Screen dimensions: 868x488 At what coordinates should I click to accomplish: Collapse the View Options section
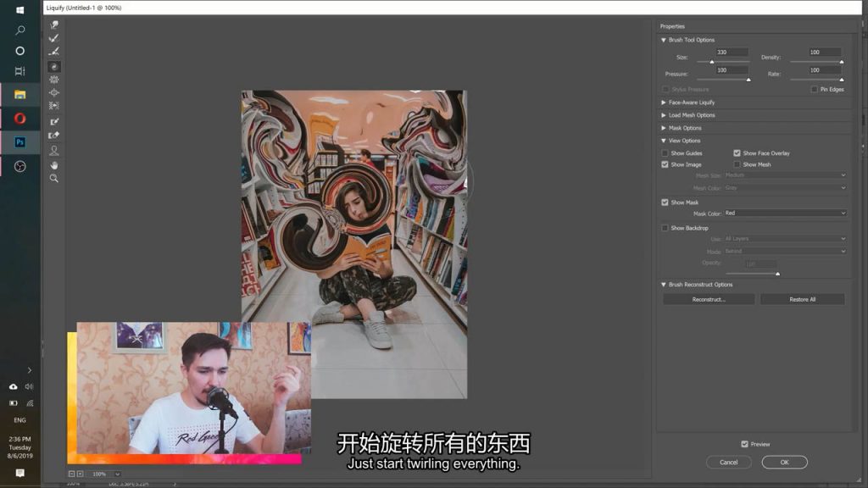point(663,141)
